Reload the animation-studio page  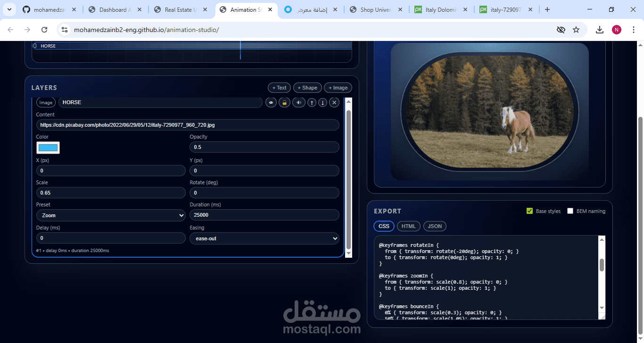tap(44, 29)
